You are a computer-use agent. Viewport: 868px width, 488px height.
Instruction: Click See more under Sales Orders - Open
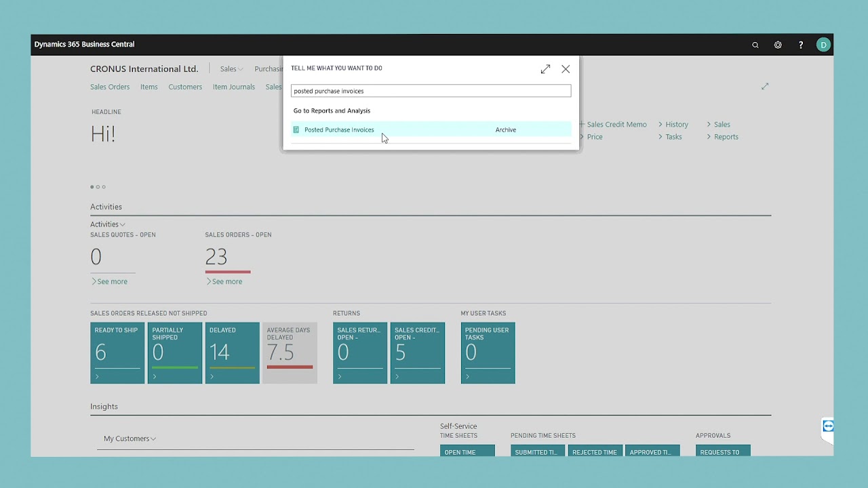[x=224, y=281]
